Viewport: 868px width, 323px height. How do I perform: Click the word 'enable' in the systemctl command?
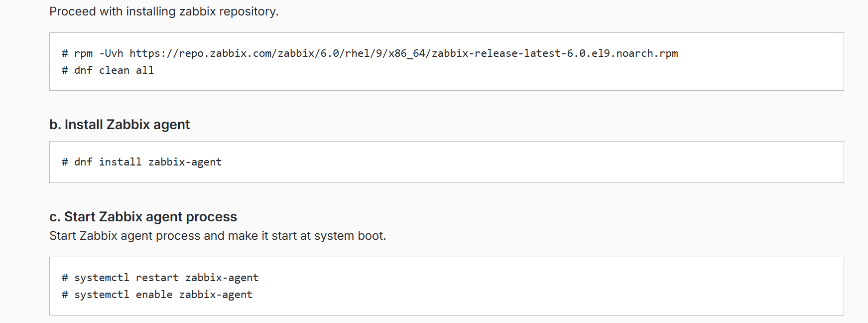tap(154, 295)
